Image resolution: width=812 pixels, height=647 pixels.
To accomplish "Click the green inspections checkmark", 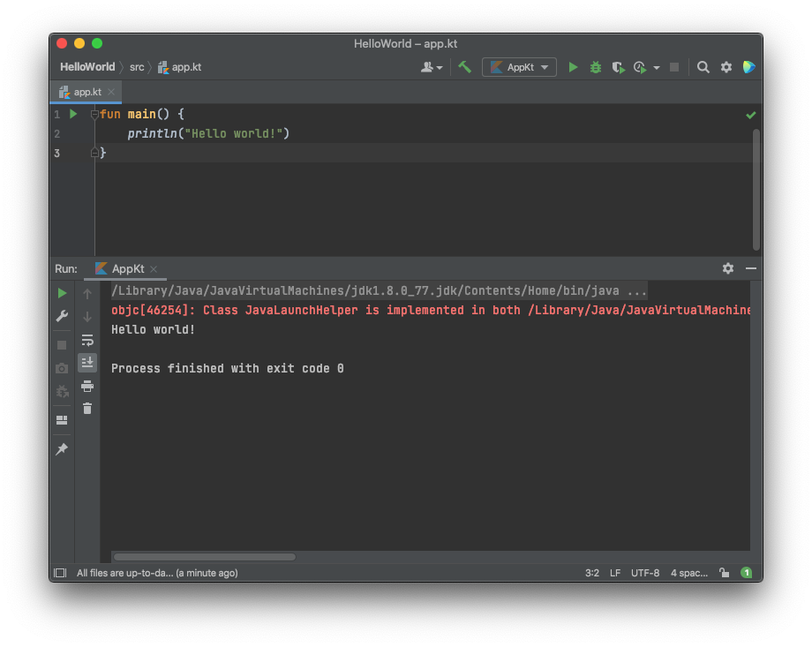I will [x=750, y=115].
